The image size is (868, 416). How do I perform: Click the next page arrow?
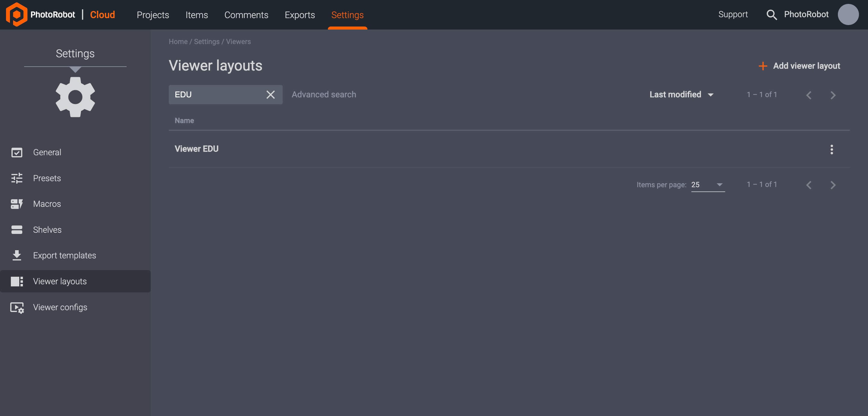pyautogui.click(x=833, y=95)
